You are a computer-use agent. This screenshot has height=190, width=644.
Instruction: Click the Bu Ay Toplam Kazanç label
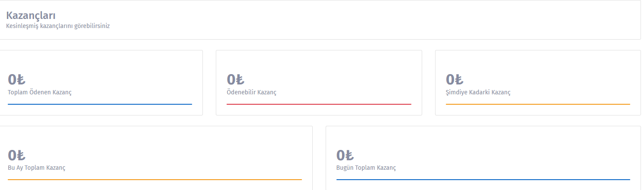click(x=37, y=168)
